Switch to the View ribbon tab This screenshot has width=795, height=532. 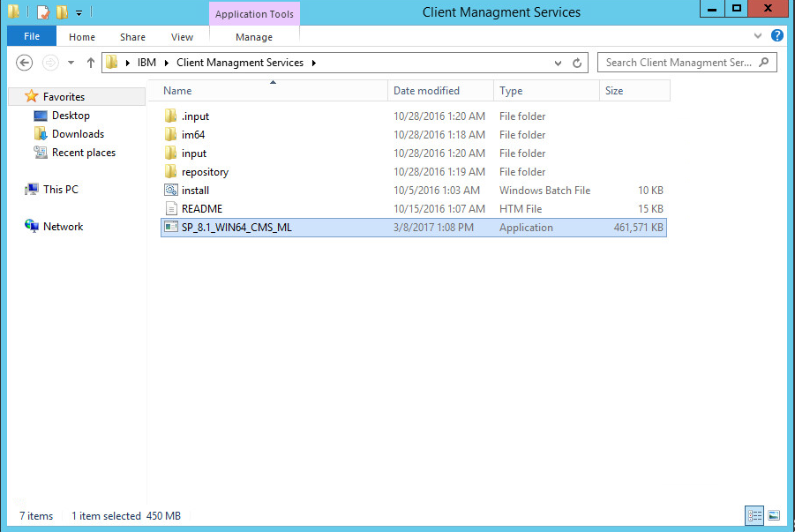pyautogui.click(x=182, y=37)
